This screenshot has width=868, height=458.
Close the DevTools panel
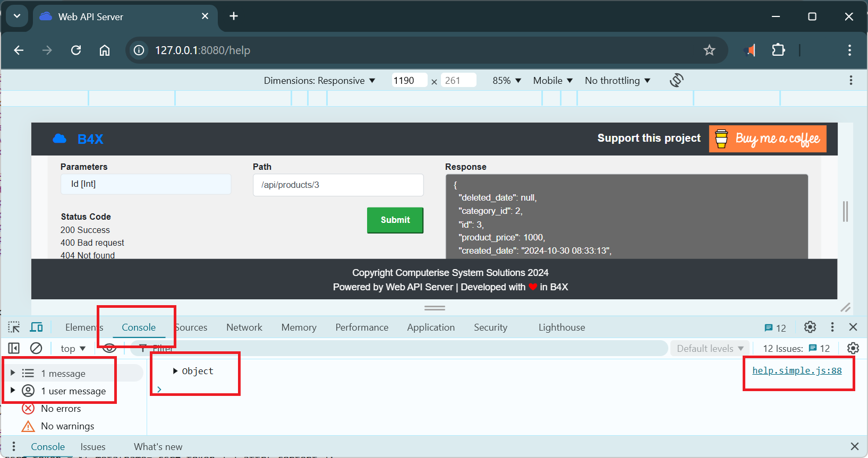pos(853,327)
